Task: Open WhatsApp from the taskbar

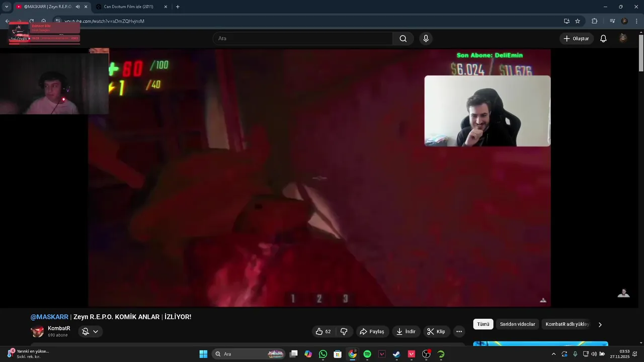Action: (x=323, y=354)
